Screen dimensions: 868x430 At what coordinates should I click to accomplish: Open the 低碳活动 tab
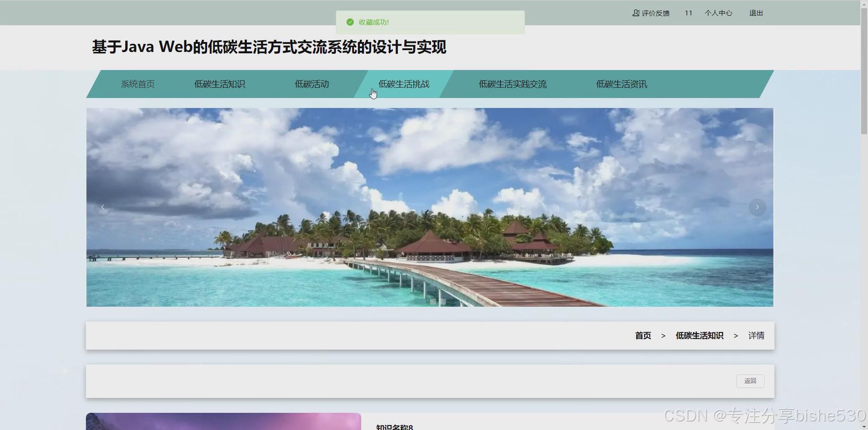[x=311, y=84]
